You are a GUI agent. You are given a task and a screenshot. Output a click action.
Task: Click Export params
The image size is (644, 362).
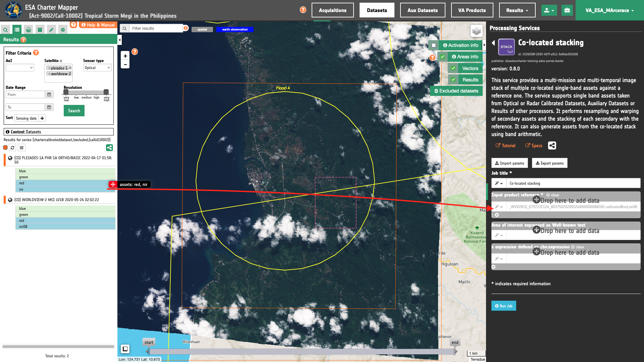[549, 163]
